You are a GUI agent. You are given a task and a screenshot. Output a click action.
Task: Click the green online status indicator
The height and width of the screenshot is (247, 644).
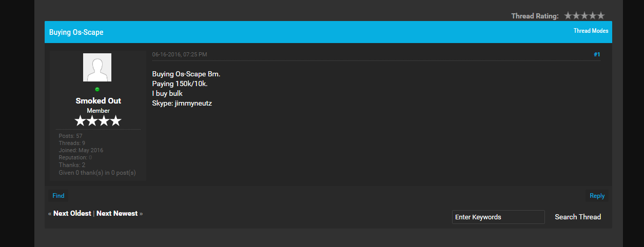point(97,90)
